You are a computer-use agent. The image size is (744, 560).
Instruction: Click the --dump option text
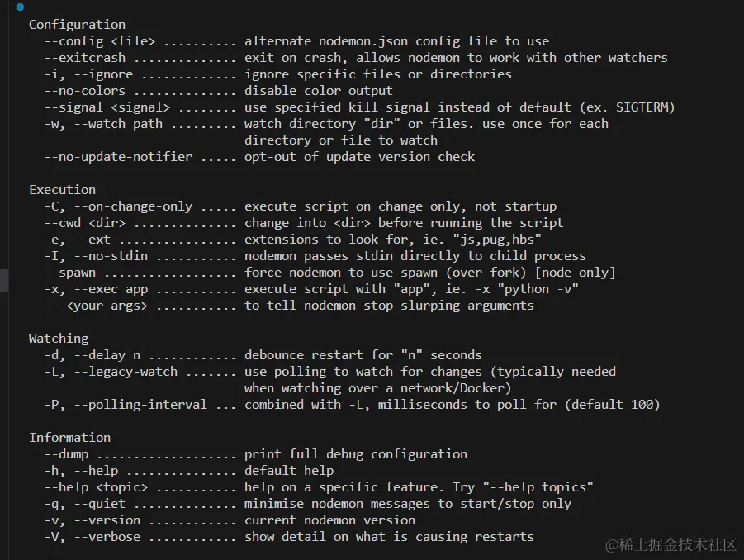tap(66, 454)
